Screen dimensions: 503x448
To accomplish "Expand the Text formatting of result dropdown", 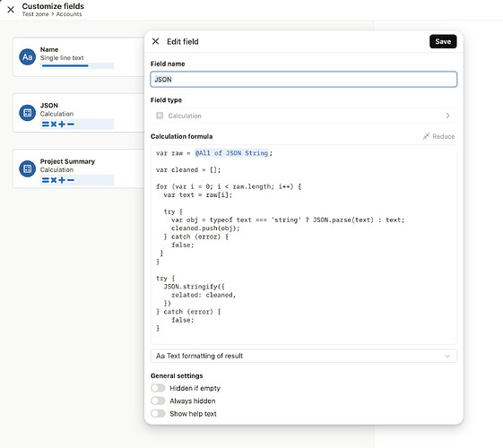I will (303, 356).
